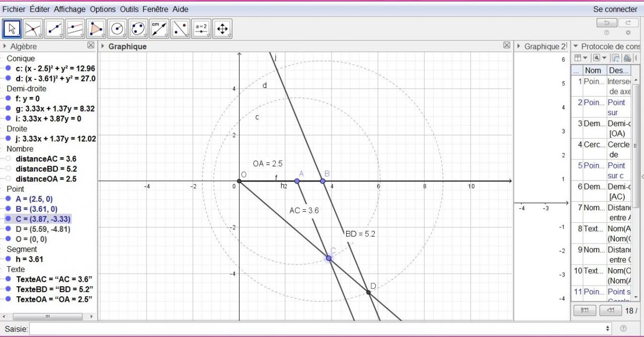The image size is (644, 337).
Task: Click Se connecter to sign in
Action: click(615, 9)
